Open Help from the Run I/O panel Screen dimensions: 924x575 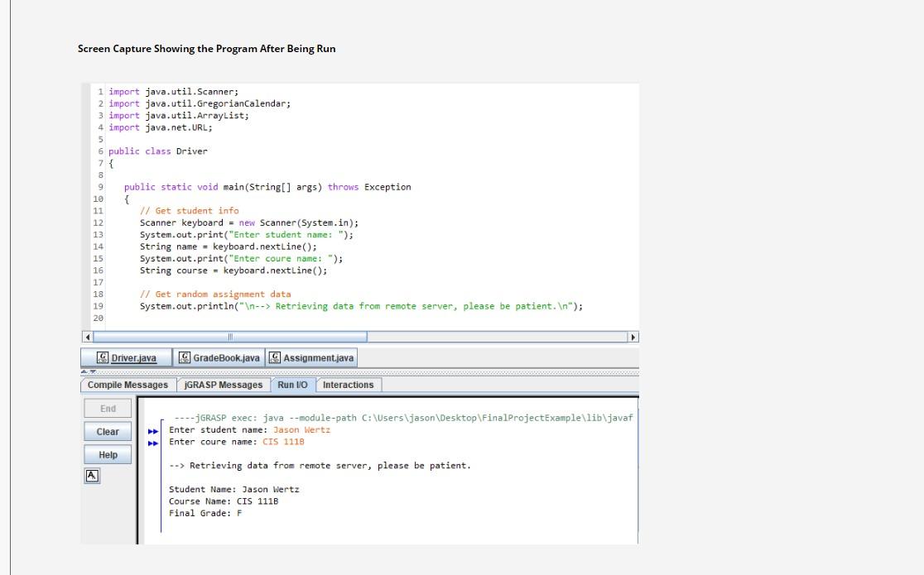(107, 453)
